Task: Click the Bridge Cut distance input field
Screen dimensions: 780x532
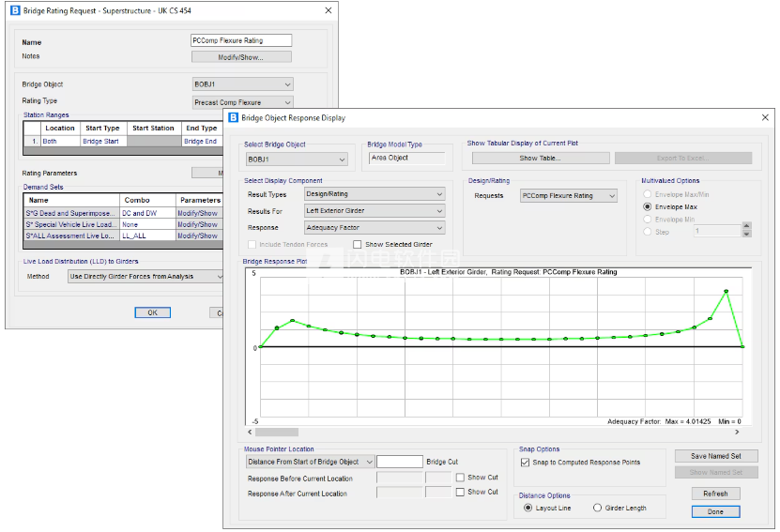Action: tap(399, 462)
